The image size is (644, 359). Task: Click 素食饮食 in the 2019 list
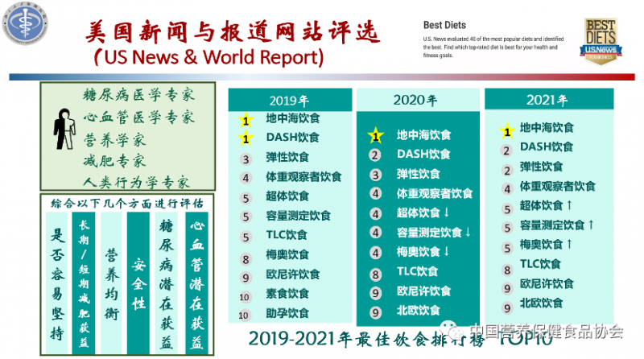[287, 294]
